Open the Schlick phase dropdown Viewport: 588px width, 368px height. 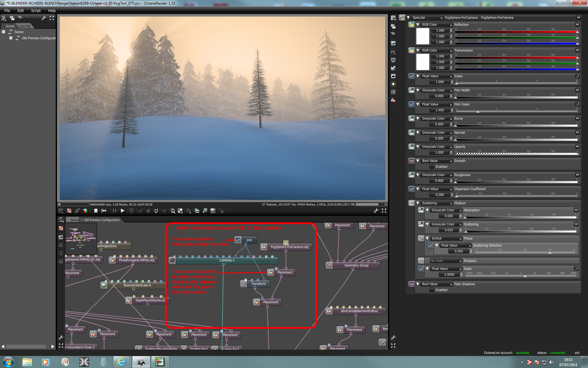pyautogui.click(x=446, y=238)
